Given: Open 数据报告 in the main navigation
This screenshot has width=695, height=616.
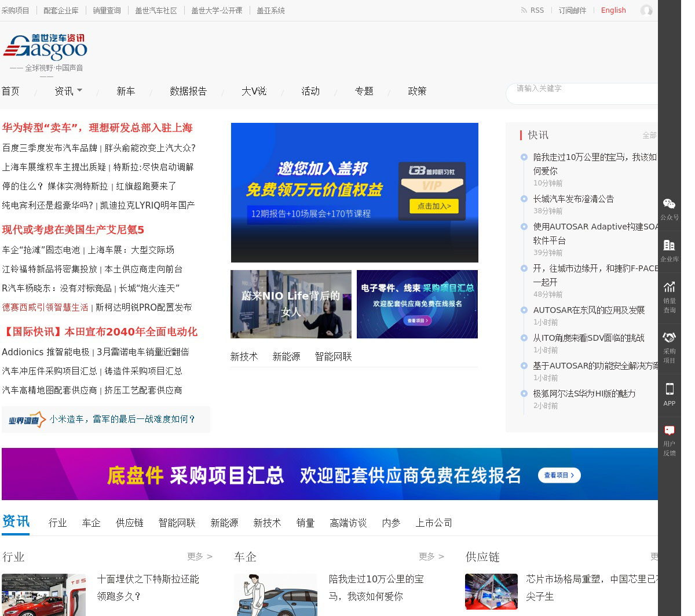Looking at the screenshot, I should (188, 91).
